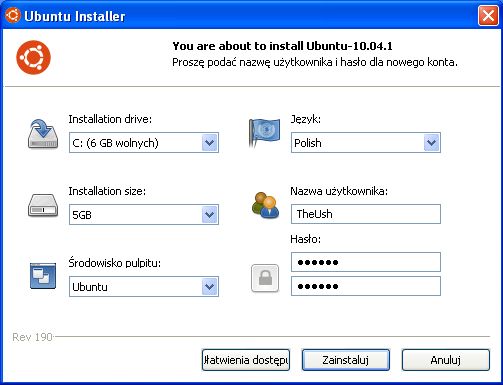Click the Installation size: label
The height and width of the screenshot is (385, 503).
(107, 191)
